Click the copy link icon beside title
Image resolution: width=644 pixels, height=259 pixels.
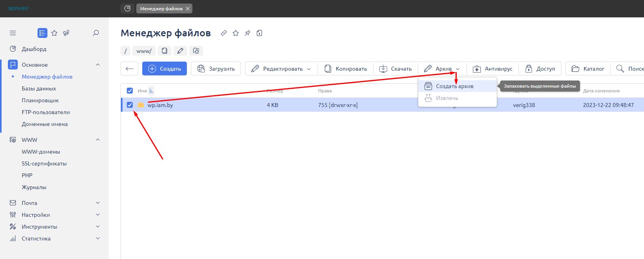(x=224, y=33)
